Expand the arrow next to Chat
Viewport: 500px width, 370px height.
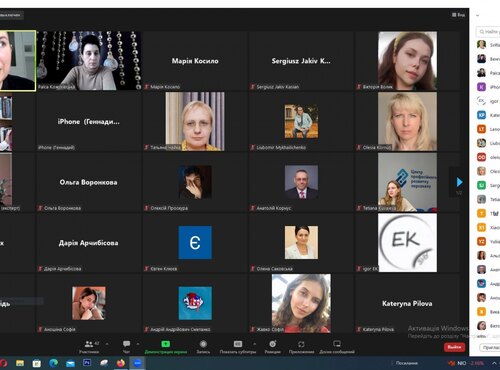(138, 344)
